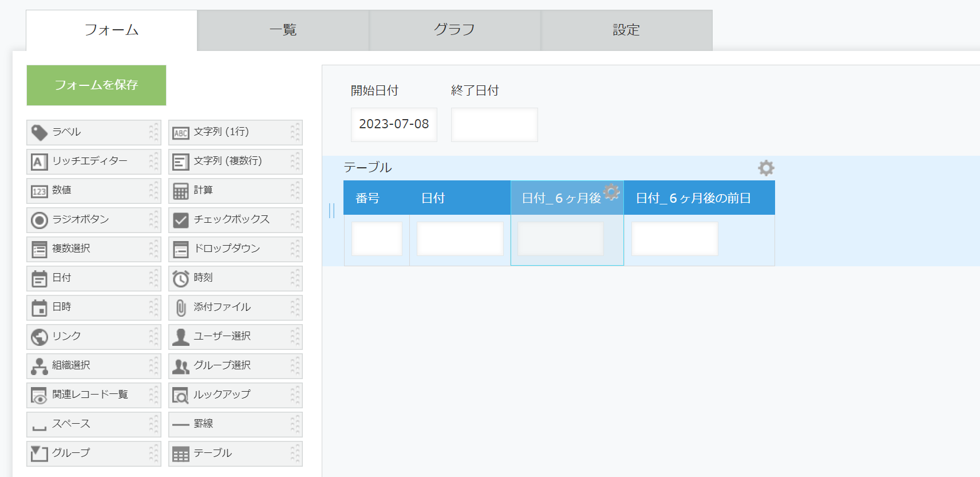The image size is (980, 477).
Task: Click the Organization select (組織選択) icon
Action: 39,366
